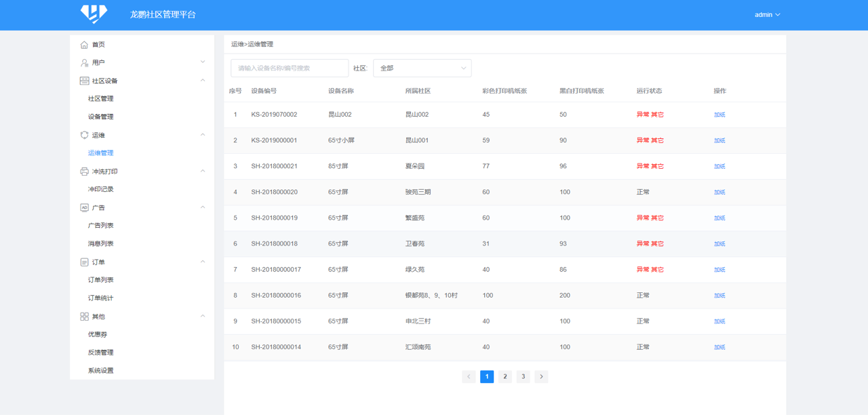Image resolution: width=868 pixels, height=415 pixels.
Task: Click 加纸 for device SH-2018000019
Action: click(x=719, y=218)
